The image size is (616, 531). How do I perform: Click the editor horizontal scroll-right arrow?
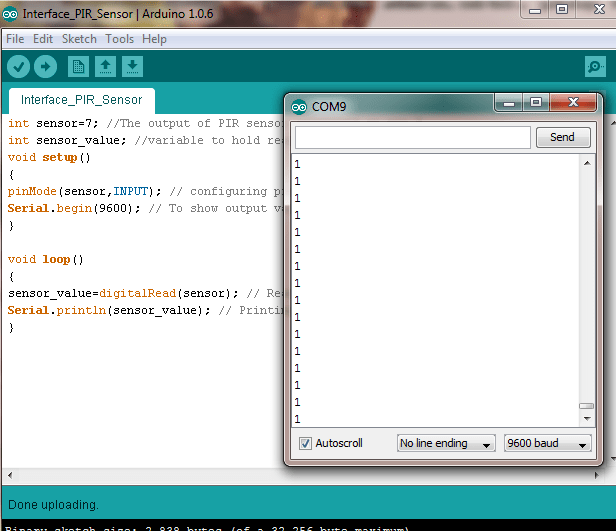coord(596,475)
